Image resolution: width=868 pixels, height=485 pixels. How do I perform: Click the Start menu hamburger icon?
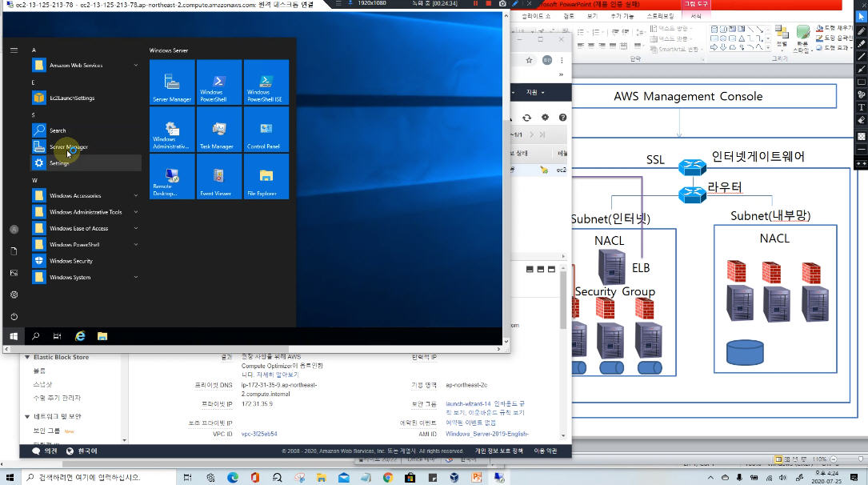click(x=14, y=50)
